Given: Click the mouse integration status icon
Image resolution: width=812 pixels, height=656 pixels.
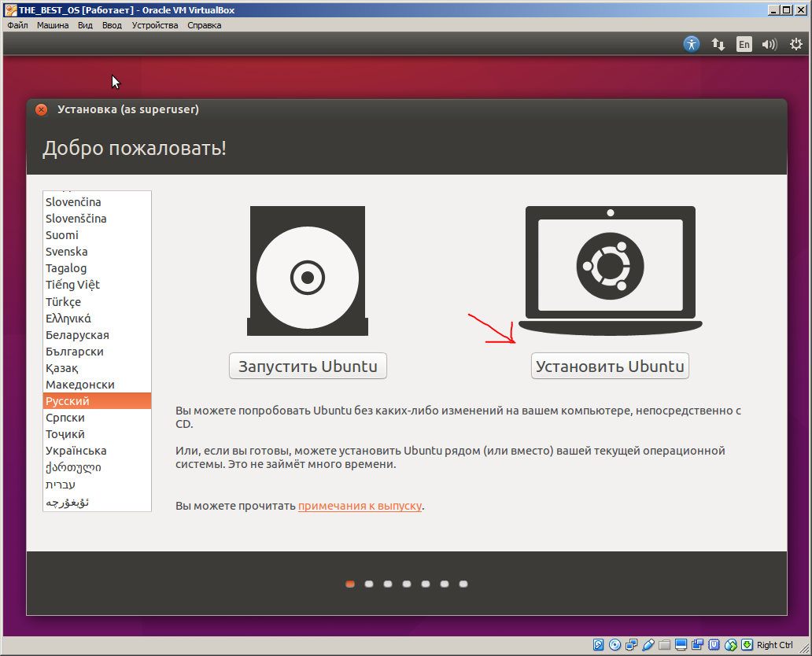Looking at the screenshot, I should click(x=731, y=645).
